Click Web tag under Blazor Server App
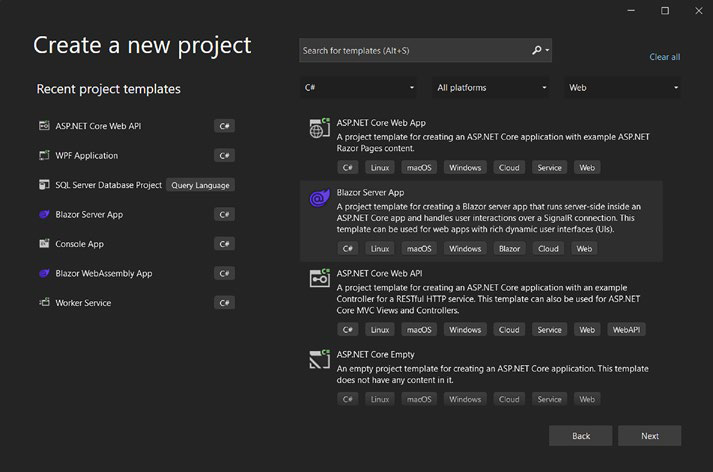The image size is (713, 472). (584, 249)
